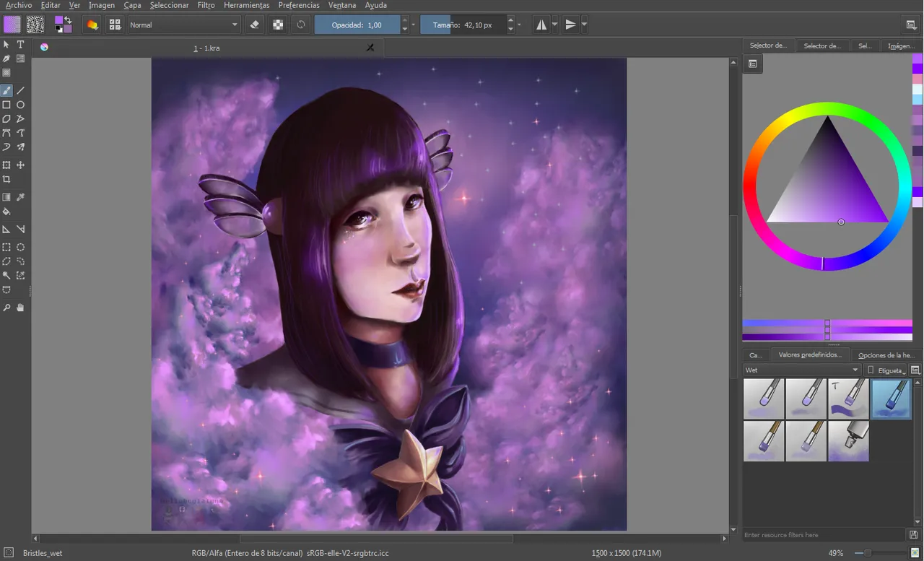The width and height of the screenshot is (924, 561).
Task: Select the Polygon tool
Action: (6, 118)
